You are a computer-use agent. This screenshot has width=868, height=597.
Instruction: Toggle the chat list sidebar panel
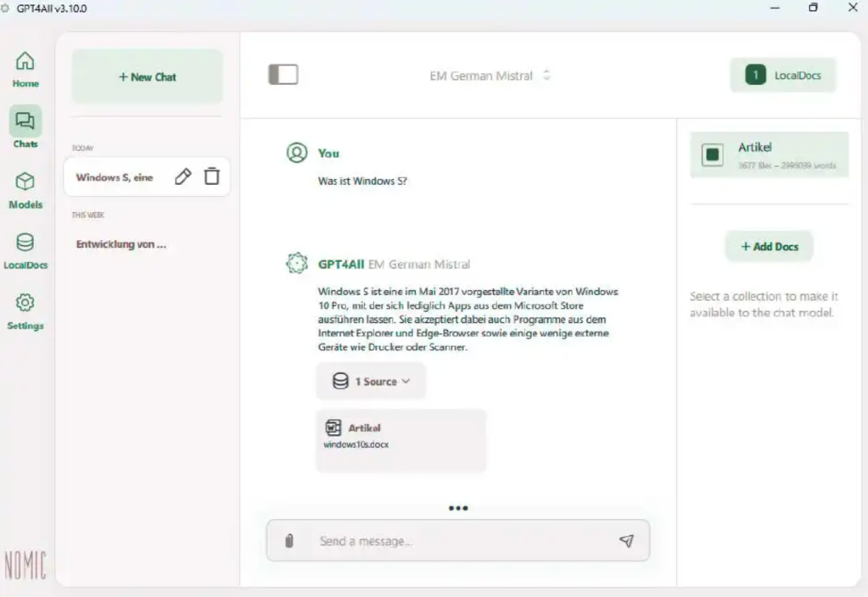pos(283,75)
